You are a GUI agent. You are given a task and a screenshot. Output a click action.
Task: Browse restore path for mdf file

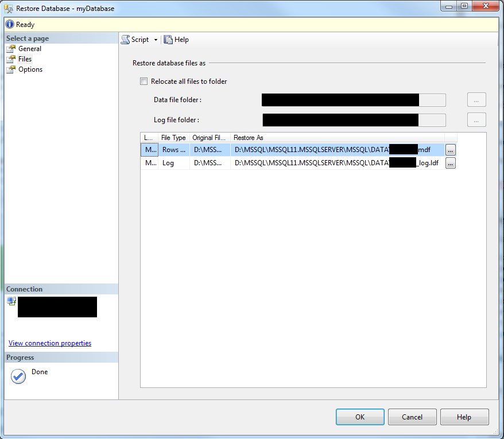450,150
